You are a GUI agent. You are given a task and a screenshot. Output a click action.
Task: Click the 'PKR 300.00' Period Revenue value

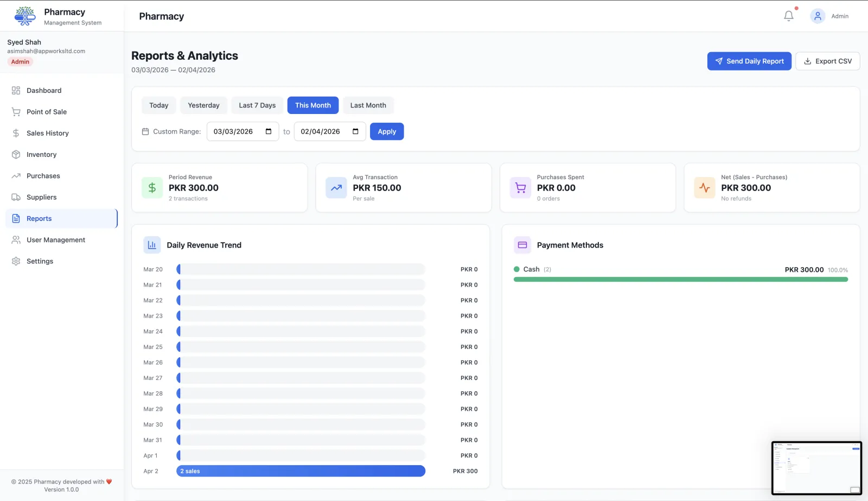[x=194, y=188]
